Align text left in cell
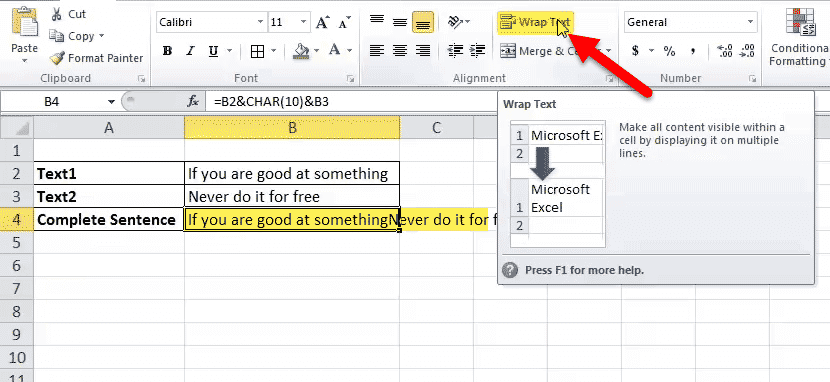Viewport: 830px width, 382px height. (x=377, y=50)
